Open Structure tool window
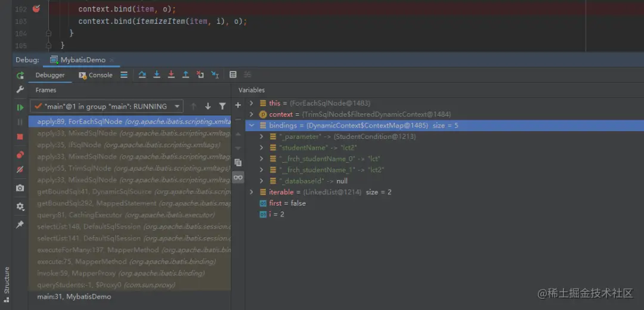644x310 pixels. point(7,284)
